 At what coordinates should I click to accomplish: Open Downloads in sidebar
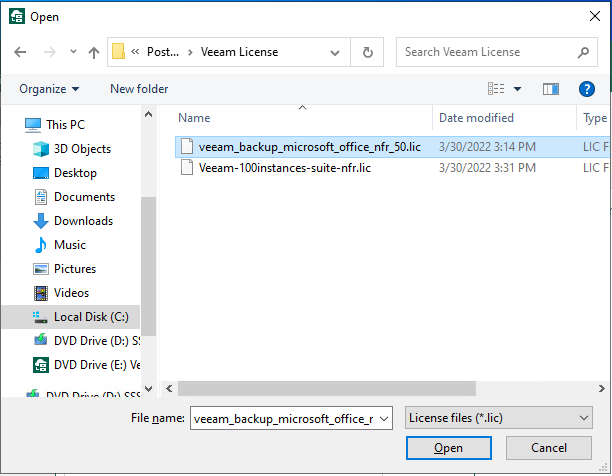[x=84, y=221]
